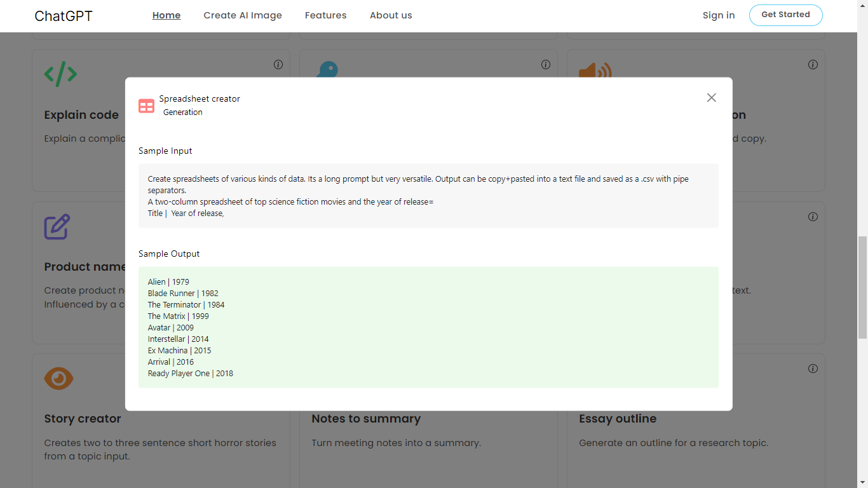868x488 pixels.
Task: Open the Create AI Image page
Action: coord(242,15)
